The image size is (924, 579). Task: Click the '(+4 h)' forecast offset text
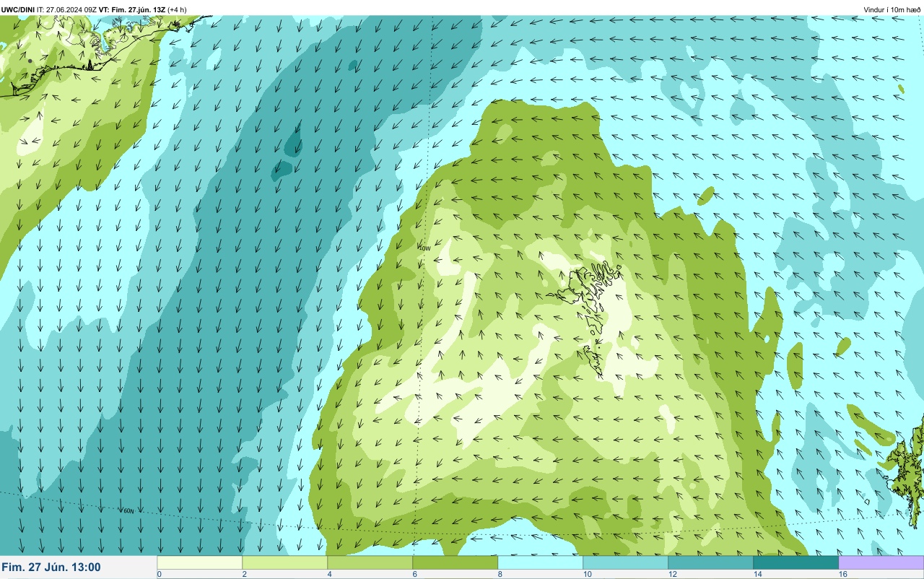coord(178,9)
